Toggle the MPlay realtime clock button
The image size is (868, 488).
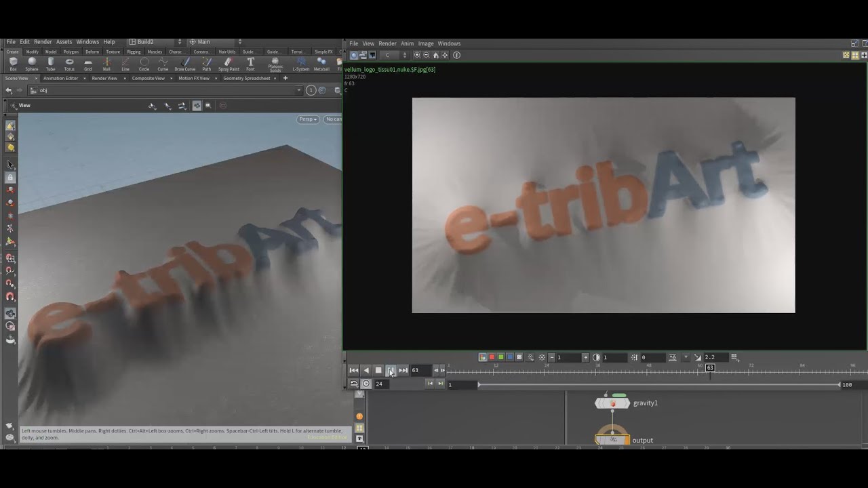tap(366, 384)
